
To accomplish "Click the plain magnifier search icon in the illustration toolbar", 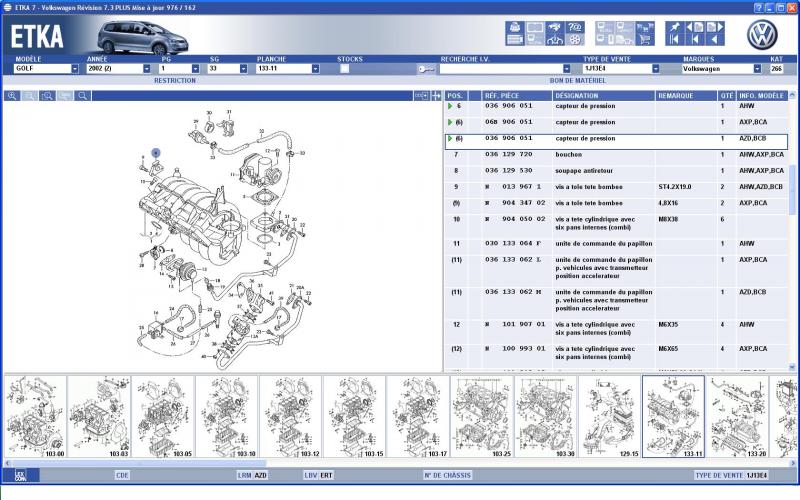I will [82, 96].
